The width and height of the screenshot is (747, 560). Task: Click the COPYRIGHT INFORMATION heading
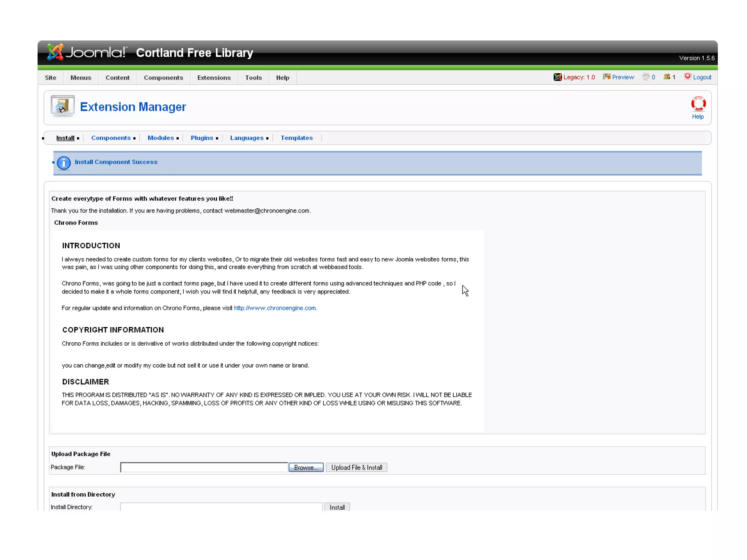pos(113,330)
